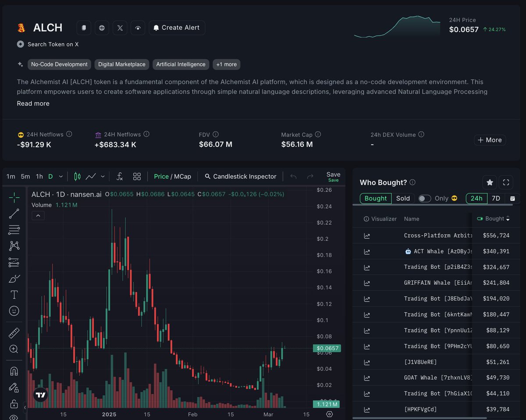
Task: Copy the ALCH token address
Action: coord(84,28)
